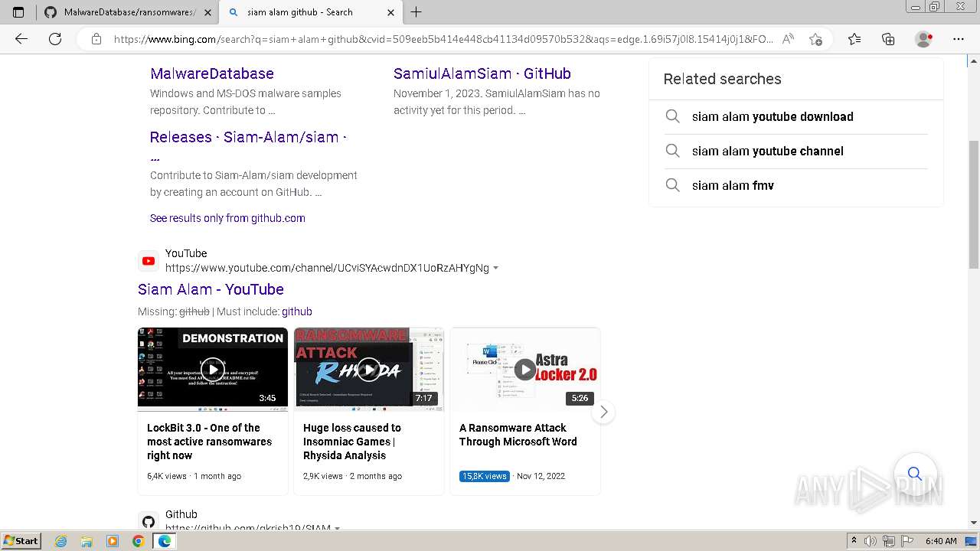Open SamiulAlamSiam · GitHub result

[482, 73]
